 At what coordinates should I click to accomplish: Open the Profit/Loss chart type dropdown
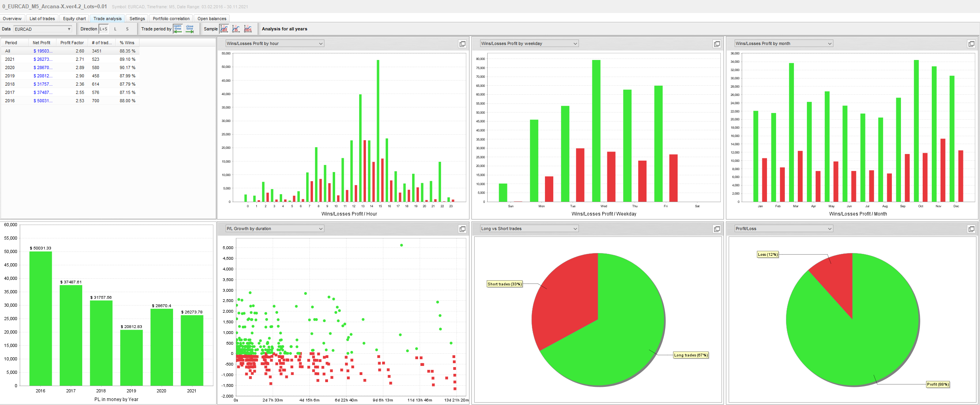coord(784,229)
